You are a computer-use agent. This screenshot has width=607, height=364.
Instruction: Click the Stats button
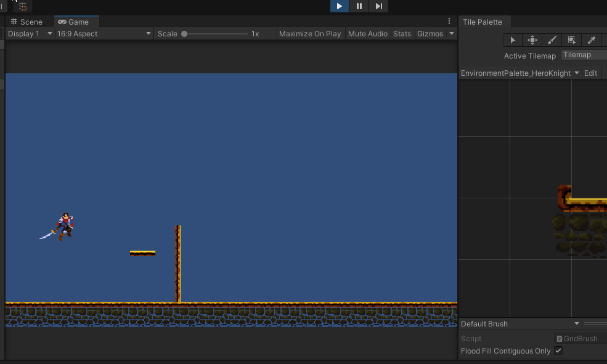click(x=402, y=34)
